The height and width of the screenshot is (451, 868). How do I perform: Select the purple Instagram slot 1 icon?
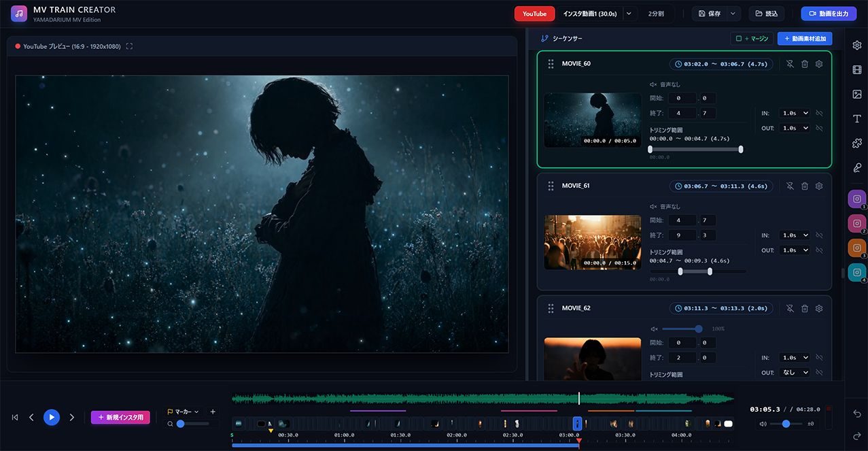(x=856, y=199)
